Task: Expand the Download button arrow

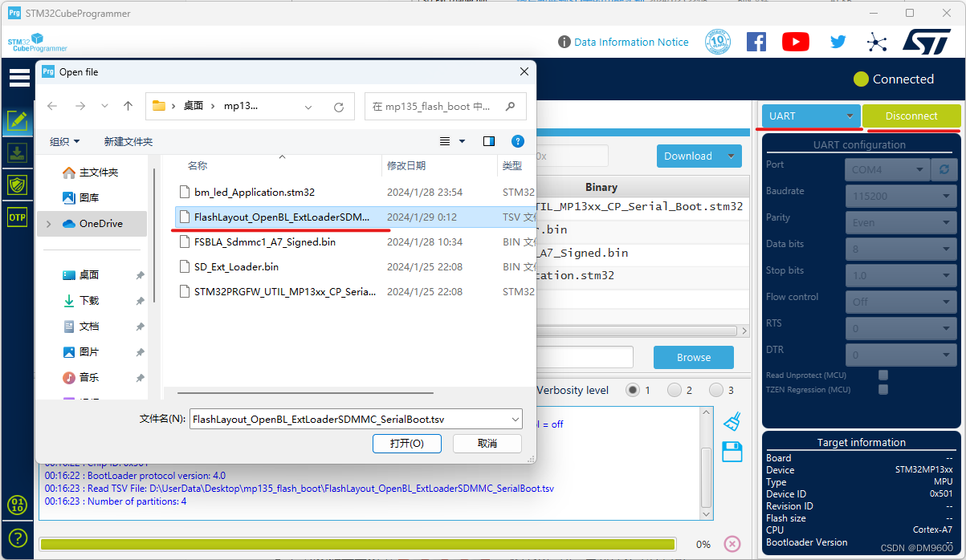Action: (x=731, y=156)
